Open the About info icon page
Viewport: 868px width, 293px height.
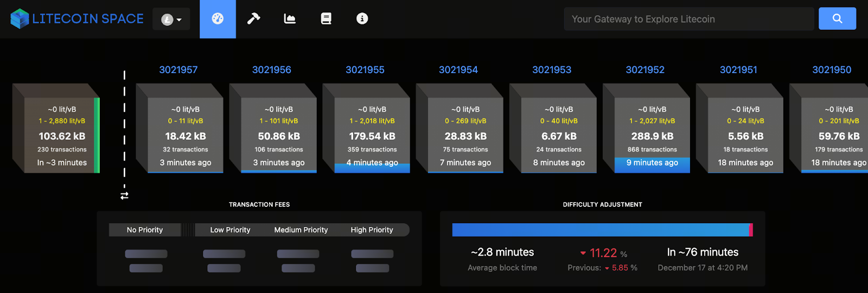362,19
